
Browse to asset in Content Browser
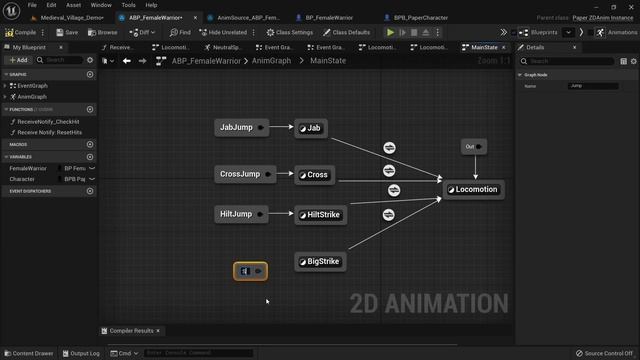[x=102, y=32]
